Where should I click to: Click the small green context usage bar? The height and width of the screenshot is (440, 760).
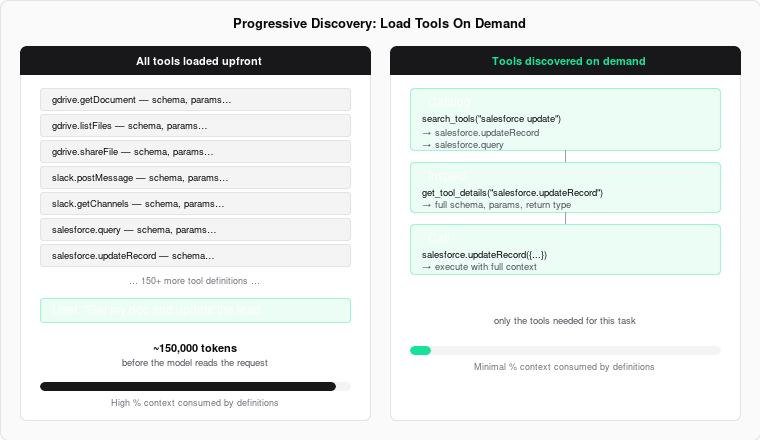pyautogui.click(x=420, y=350)
